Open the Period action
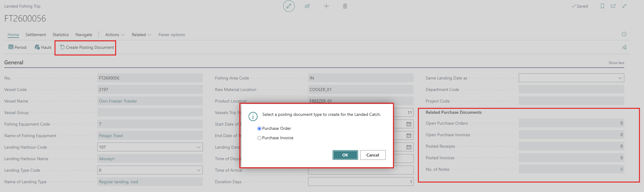The height and width of the screenshot is (192, 644). (x=17, y=47)
